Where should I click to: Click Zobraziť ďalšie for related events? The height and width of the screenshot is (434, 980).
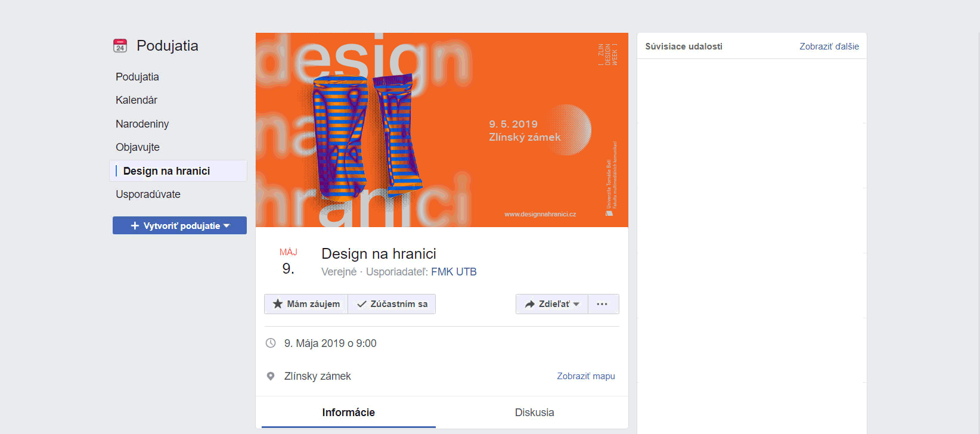(829, 46)
